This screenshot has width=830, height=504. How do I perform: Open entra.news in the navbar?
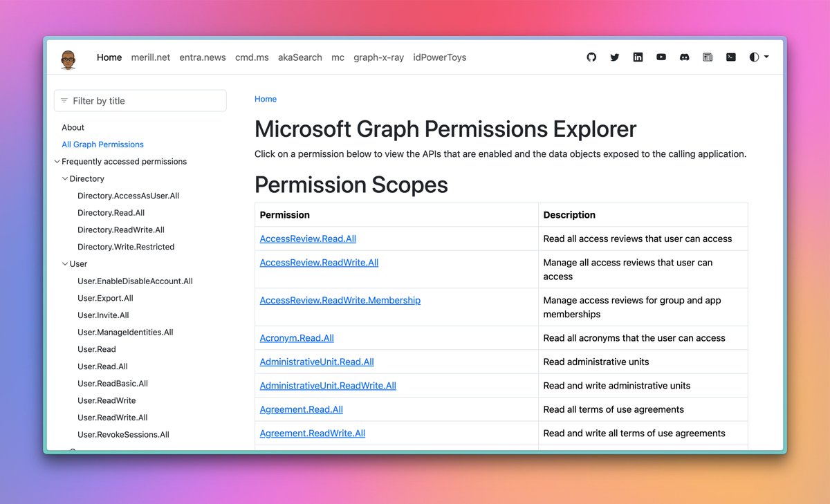pos(203,57)
